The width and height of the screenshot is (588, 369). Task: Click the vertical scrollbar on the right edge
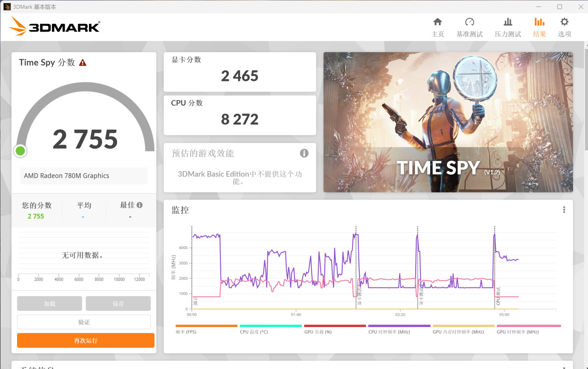point(586,99)
